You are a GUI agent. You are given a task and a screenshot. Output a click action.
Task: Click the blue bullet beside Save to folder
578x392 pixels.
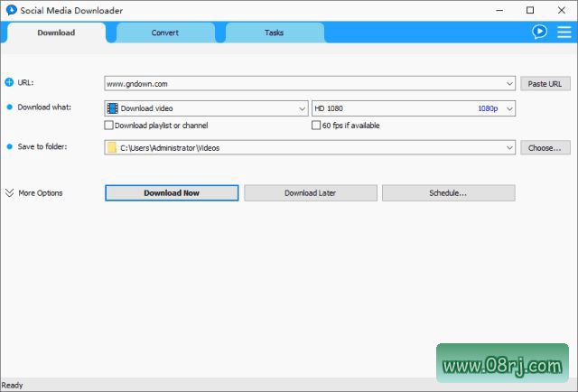click(10, 146)
